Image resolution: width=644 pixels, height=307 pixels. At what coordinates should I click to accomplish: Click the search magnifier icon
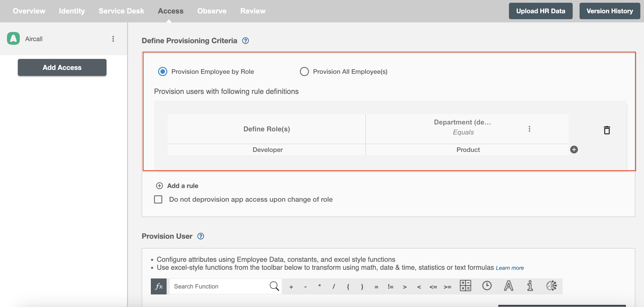(274, 286)
